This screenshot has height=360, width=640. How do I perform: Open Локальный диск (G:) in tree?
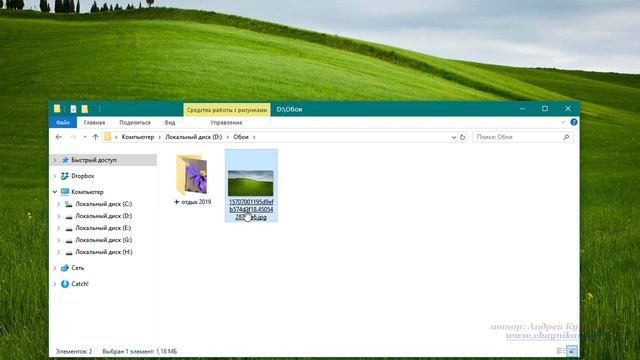point(104,240)
